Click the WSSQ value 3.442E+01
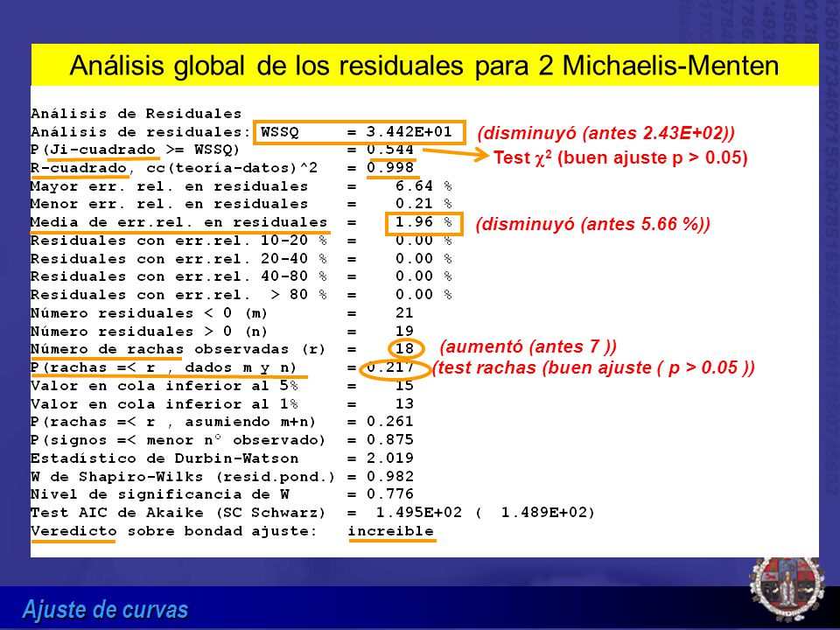 pyautogui.click(x=409, y=132)
